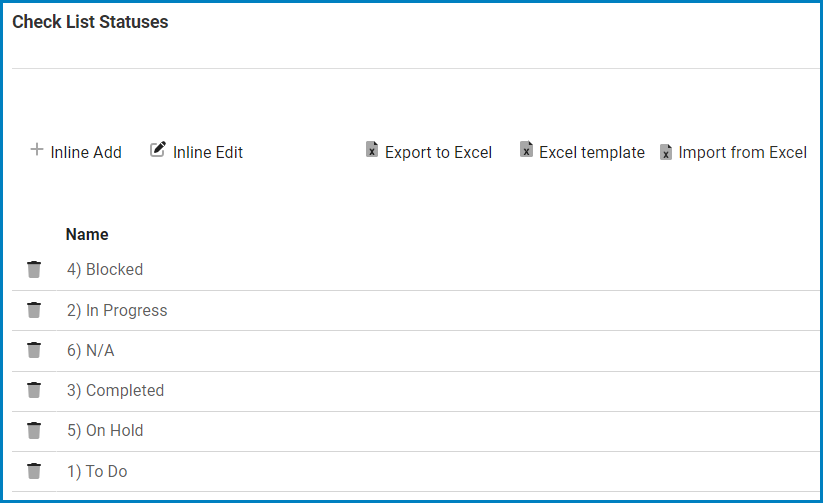Click the Excel template file icon
Screen dimensions: 823x503
pyautogui.click(x=526, y=150)
